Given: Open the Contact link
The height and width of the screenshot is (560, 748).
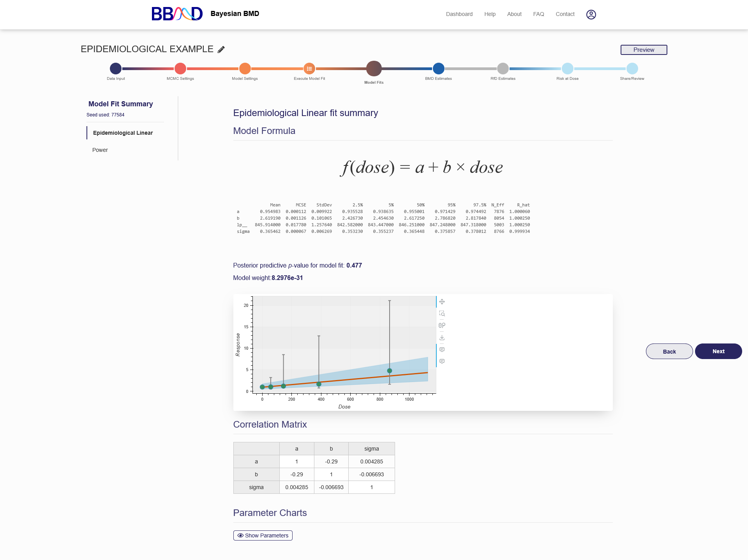Looking at the screenshot, I should click(565, 14).
